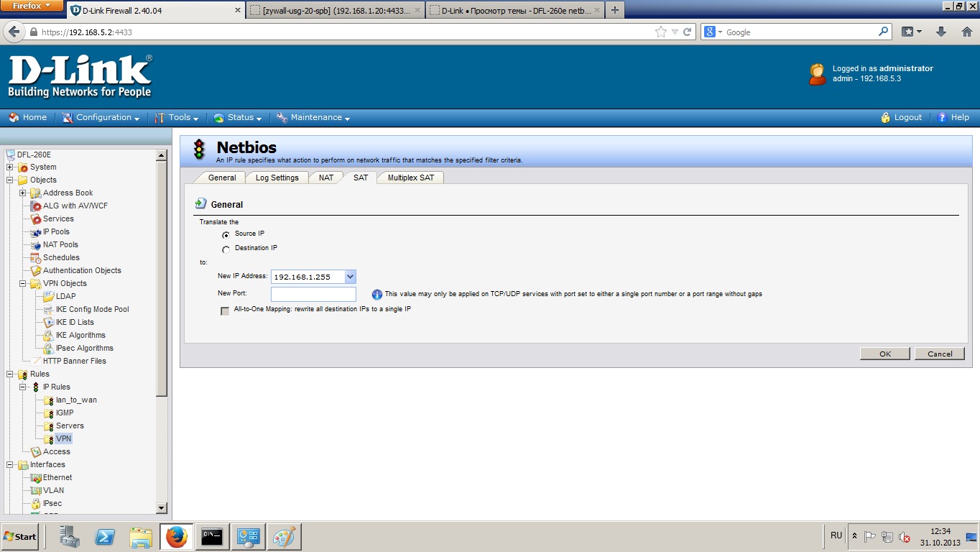Click the VLAN icon in tree

36,491
